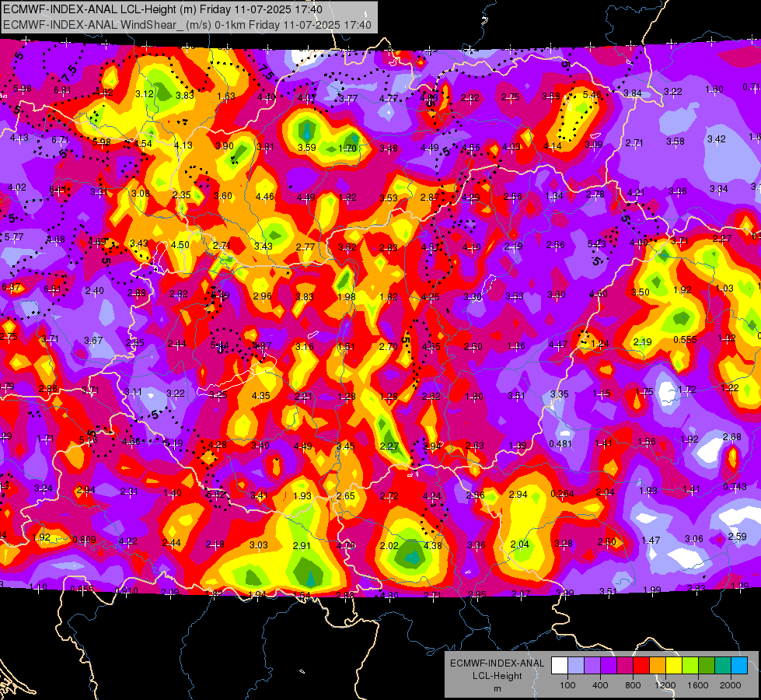The height and width of the screenshot is (700, 761).
Task: Click the sky blue swatch in the legend
Action: click(739, 666)
